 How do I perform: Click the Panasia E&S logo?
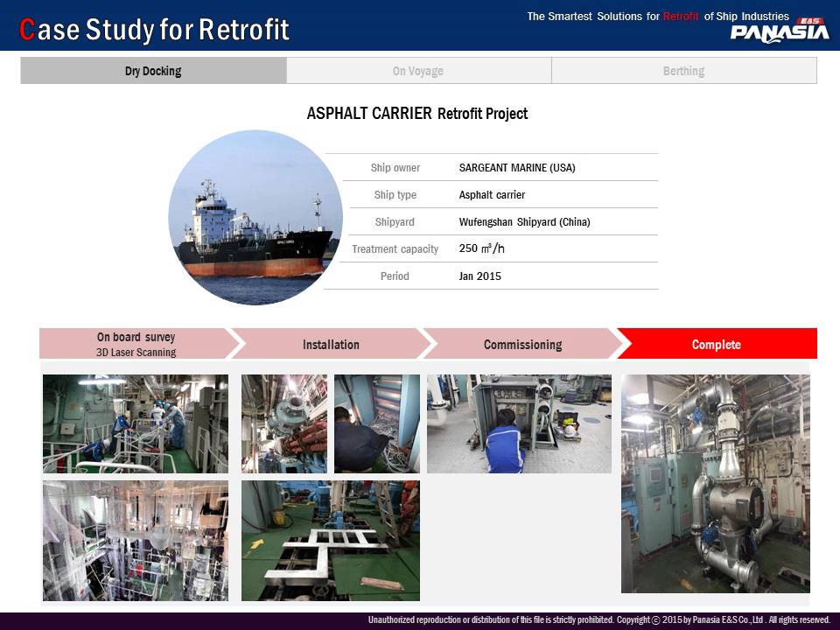tap(780, 30)
